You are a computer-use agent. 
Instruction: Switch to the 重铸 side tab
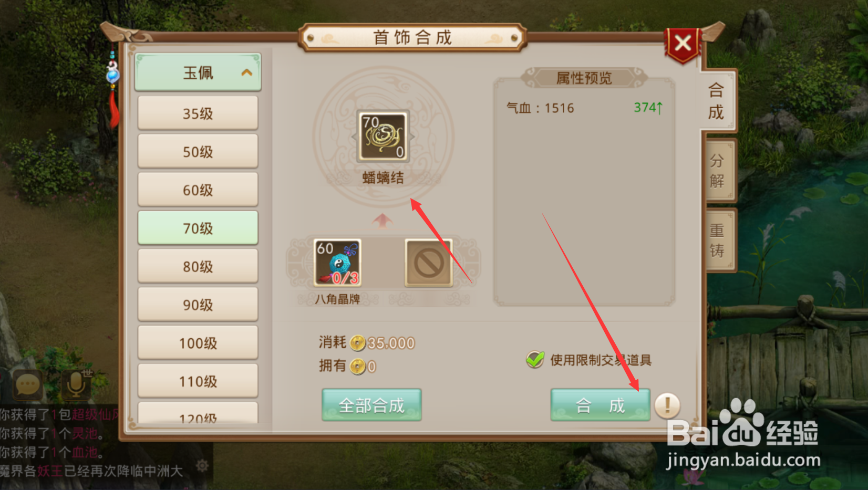(x=718, y=240)
